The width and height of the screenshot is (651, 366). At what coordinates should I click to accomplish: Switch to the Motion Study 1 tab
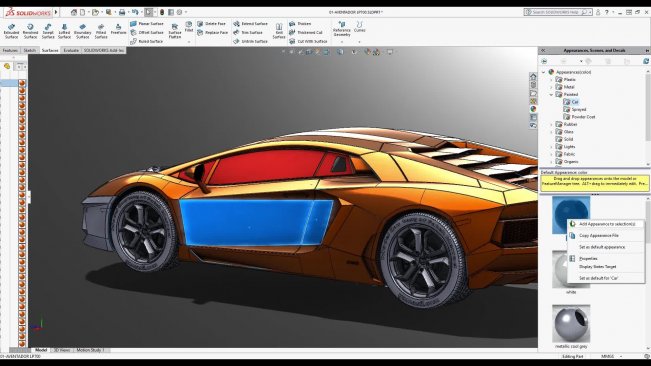pyautogui.click(x=90, y=350)
